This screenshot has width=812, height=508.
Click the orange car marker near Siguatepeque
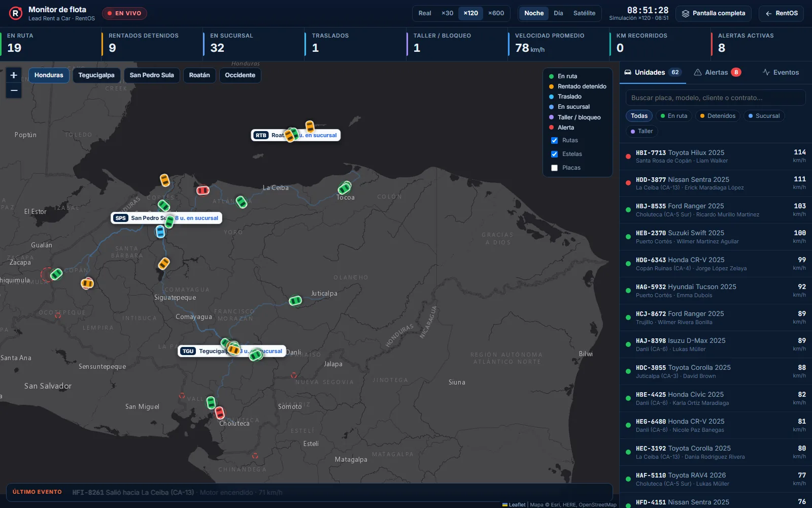[x=163, y=264]
